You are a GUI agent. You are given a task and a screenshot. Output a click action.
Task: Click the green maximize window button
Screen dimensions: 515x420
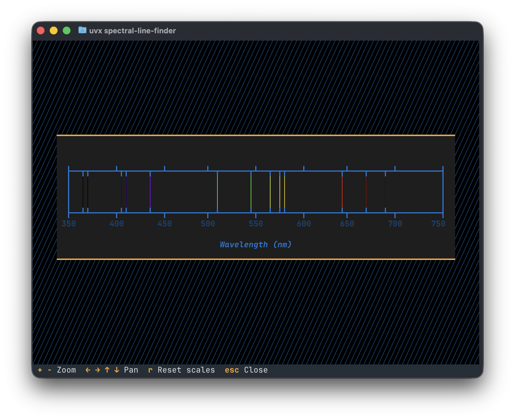pyautogui.click(x=67, y=30)
